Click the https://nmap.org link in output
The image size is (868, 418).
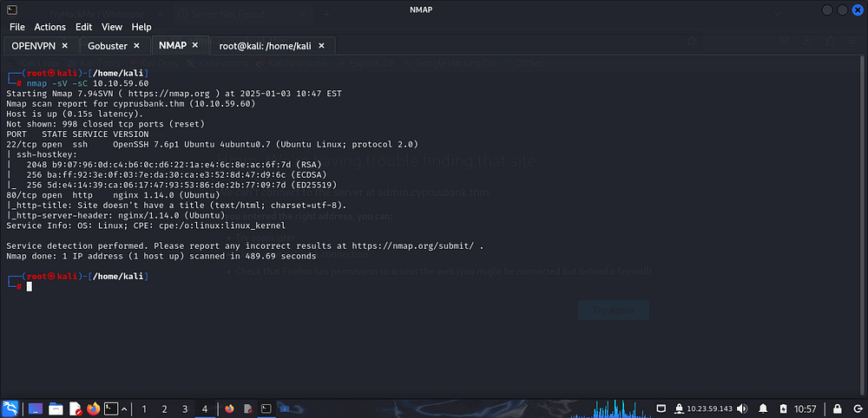pos(171,94)
